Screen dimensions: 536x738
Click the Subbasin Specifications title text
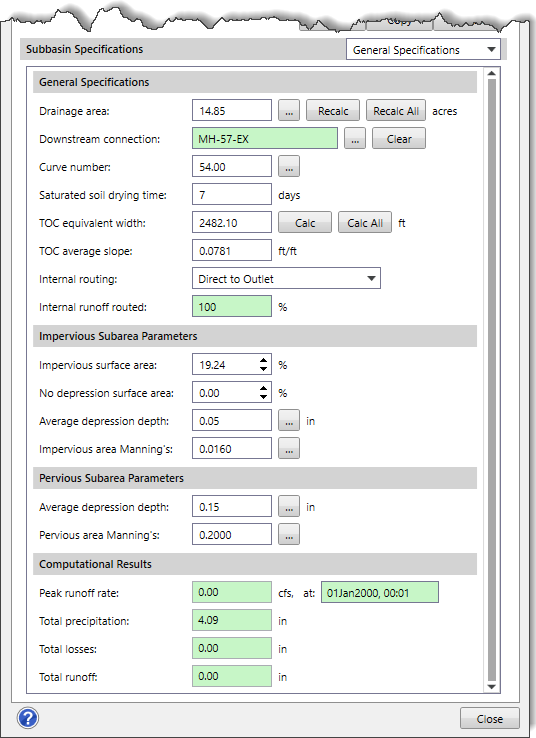click(84, 49)
